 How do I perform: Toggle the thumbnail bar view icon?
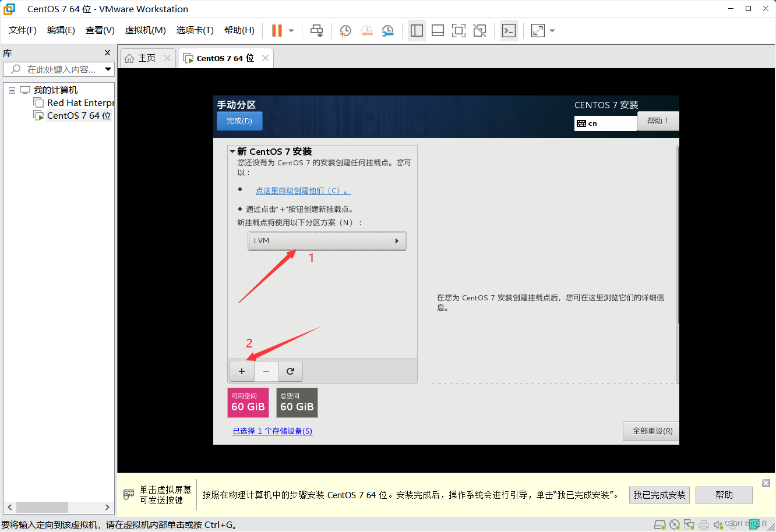(x=438, y=31)
